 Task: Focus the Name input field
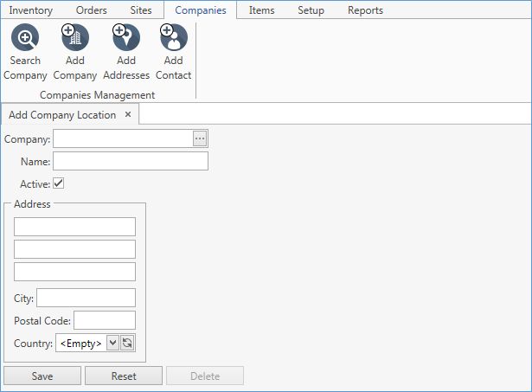pyautogui.click(x=131, y=161)
